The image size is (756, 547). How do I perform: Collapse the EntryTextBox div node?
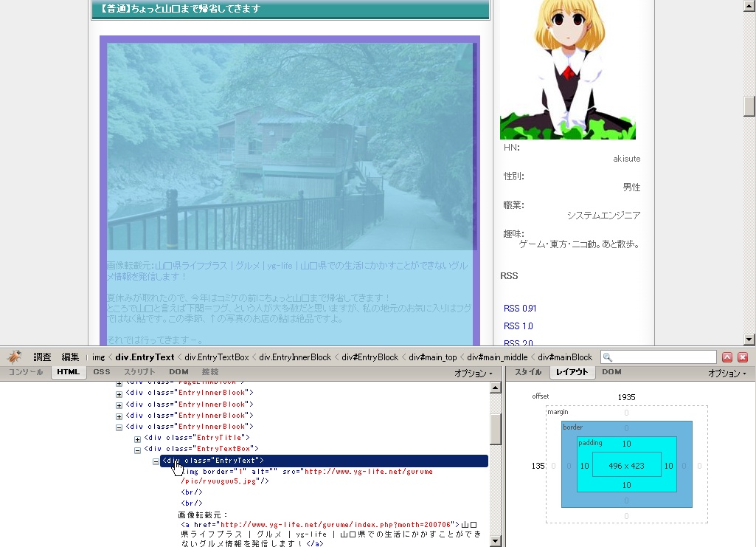click(x=137, y=450)
